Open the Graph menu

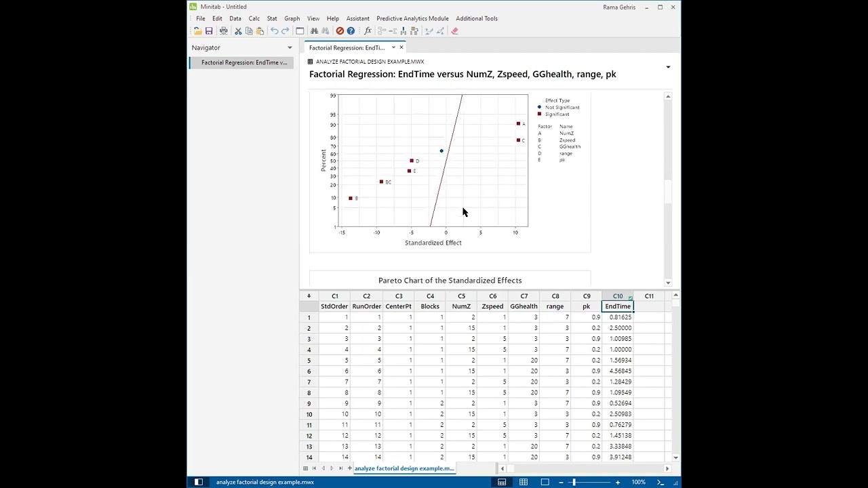292,18
